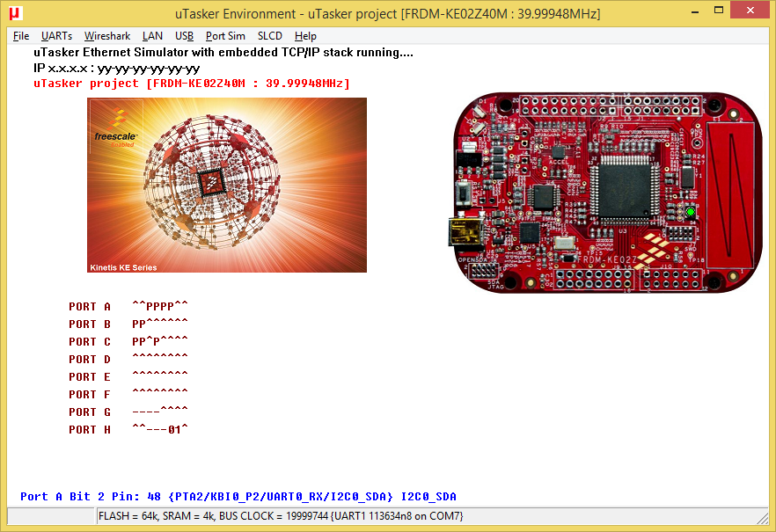Open the UARTs menu
The image size is (776, 532).
[56, 36]
